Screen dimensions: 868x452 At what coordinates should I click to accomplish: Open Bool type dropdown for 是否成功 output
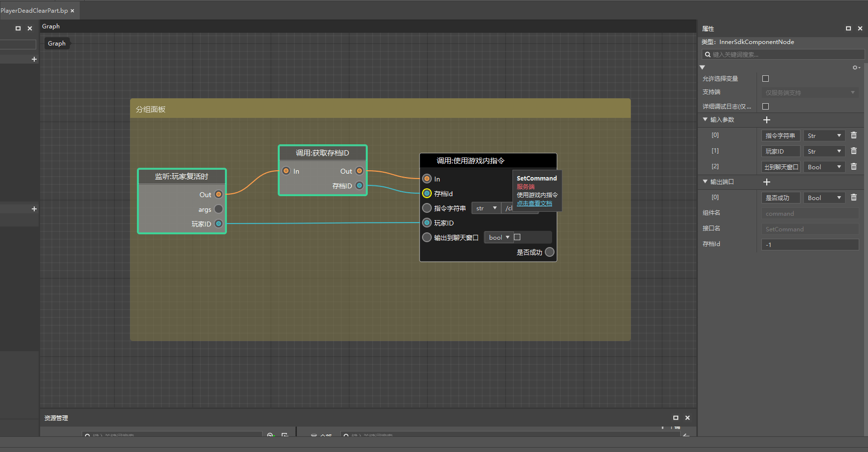pos(824,198)
